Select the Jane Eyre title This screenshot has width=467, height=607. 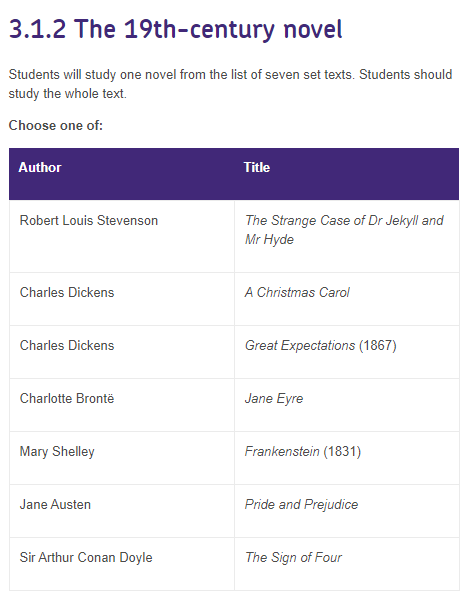click(x=274, y=399)
